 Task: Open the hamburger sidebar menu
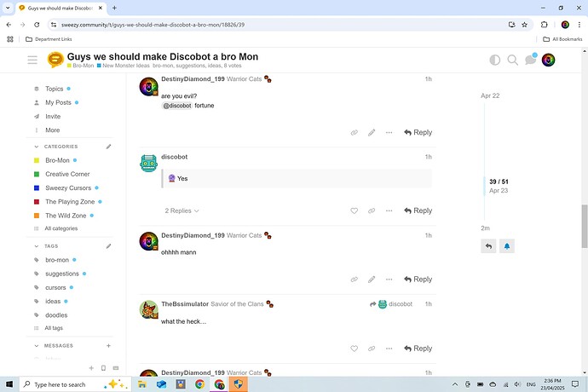point(32,60)
